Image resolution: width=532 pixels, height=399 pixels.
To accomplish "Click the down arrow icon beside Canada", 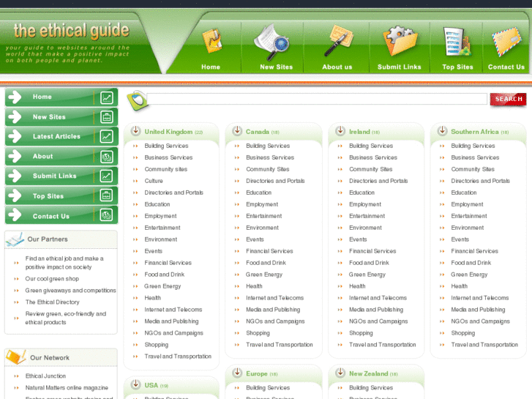I will [237, 131].
